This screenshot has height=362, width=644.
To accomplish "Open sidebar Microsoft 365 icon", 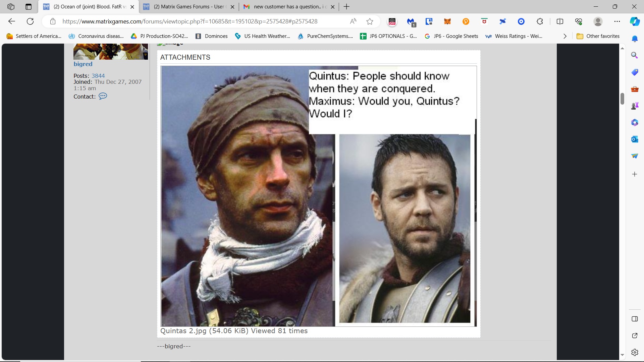I will coord(635,123).
